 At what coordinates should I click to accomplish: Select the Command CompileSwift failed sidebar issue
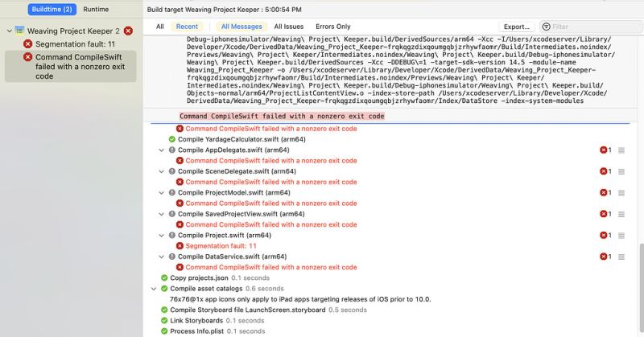[x=71, y=67]
